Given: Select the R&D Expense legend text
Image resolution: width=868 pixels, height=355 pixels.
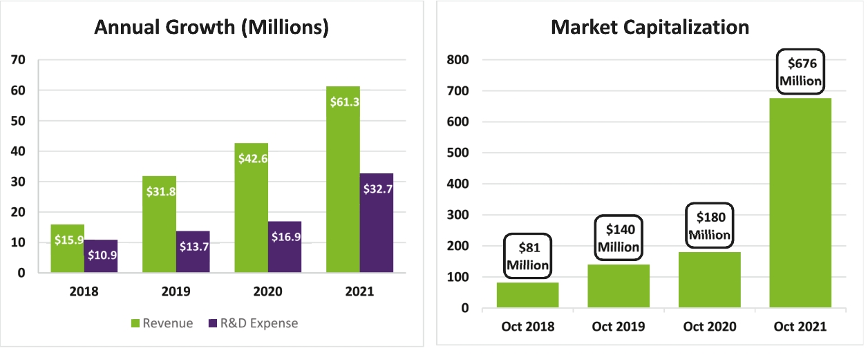Looking at the screenshot, I should [x=259, y=323].
